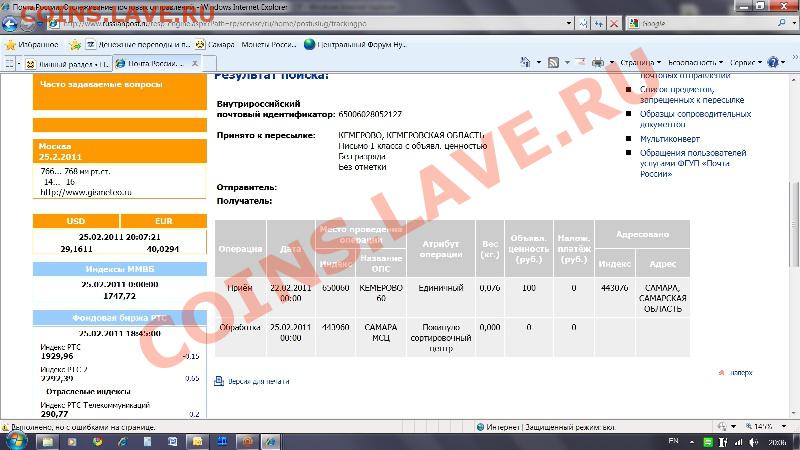800x450 pixels.
Task: Click the volume speaker tray icon
Action: tap(754, 442)
